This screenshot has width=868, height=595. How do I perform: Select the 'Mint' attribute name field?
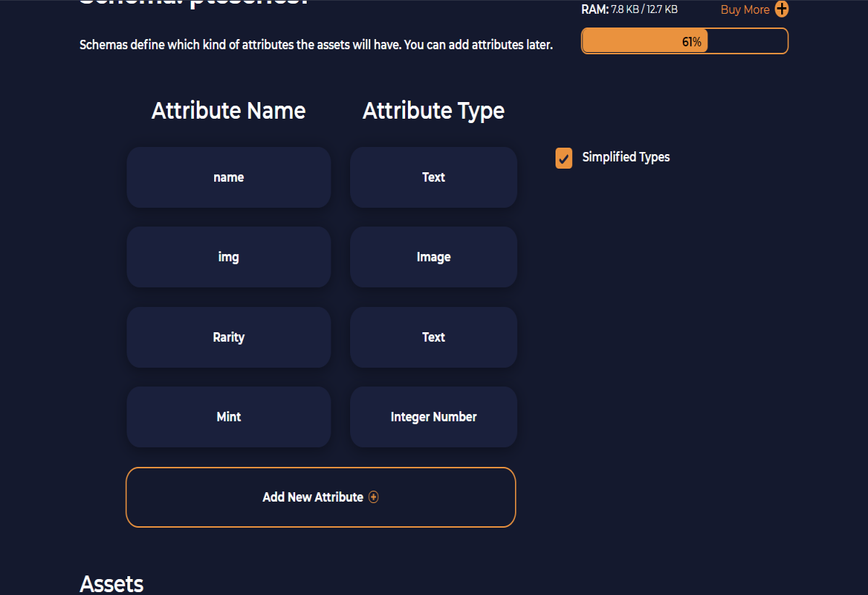point(229,417)
